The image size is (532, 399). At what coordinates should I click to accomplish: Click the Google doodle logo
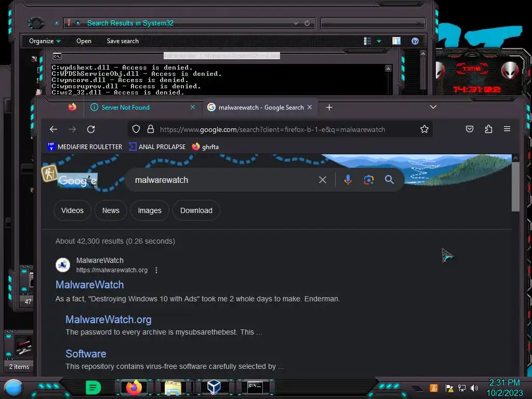pos(77,180)
